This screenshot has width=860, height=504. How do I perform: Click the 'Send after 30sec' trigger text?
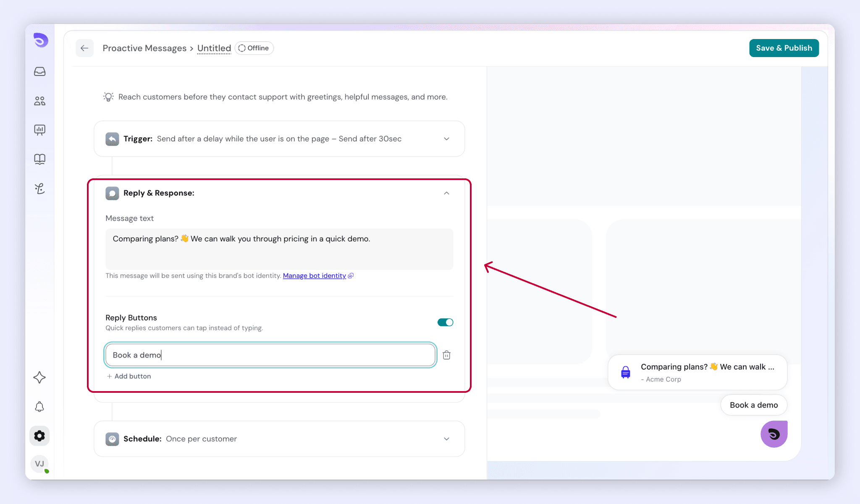point(370,139)
